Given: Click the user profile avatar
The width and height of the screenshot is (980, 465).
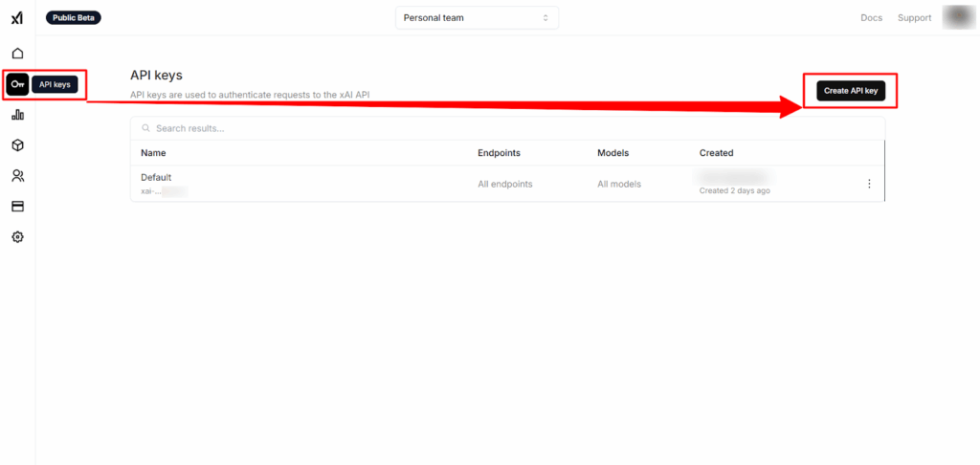Looking at the screenshot, I should tap(957, 17).
